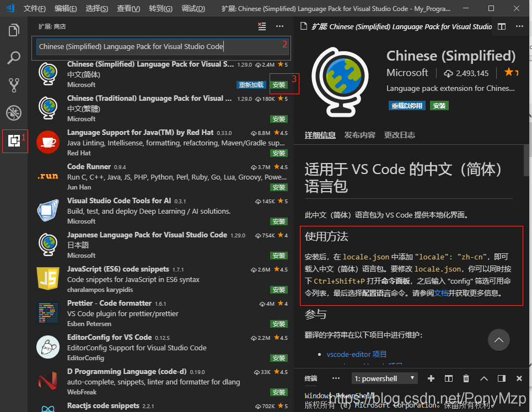Move the terminal panel to the side

pyautogui.click(x=502, y=378)
